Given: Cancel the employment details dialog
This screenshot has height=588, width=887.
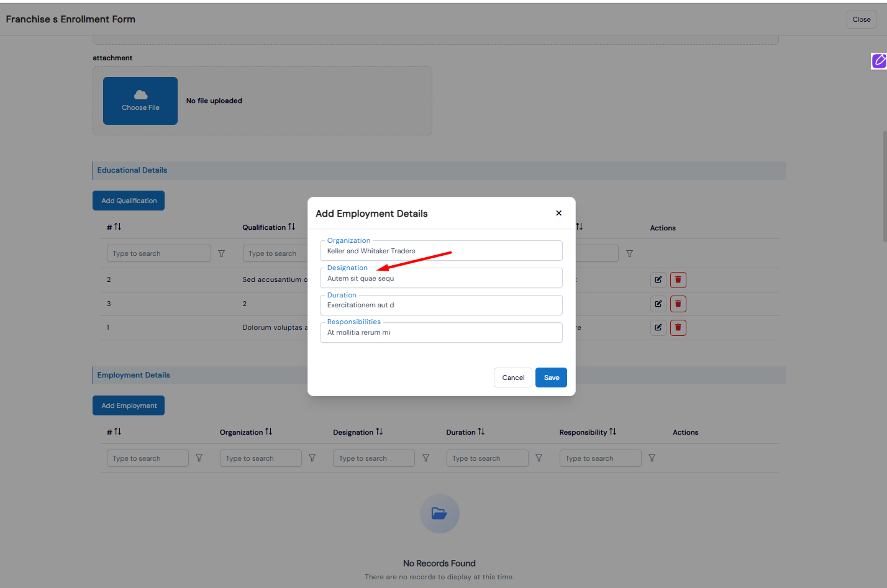Looking at the screenshot, I should point(513,378).
